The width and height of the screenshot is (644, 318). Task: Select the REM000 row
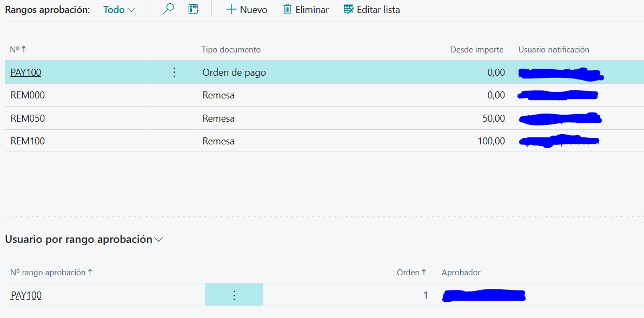(28, 95)
